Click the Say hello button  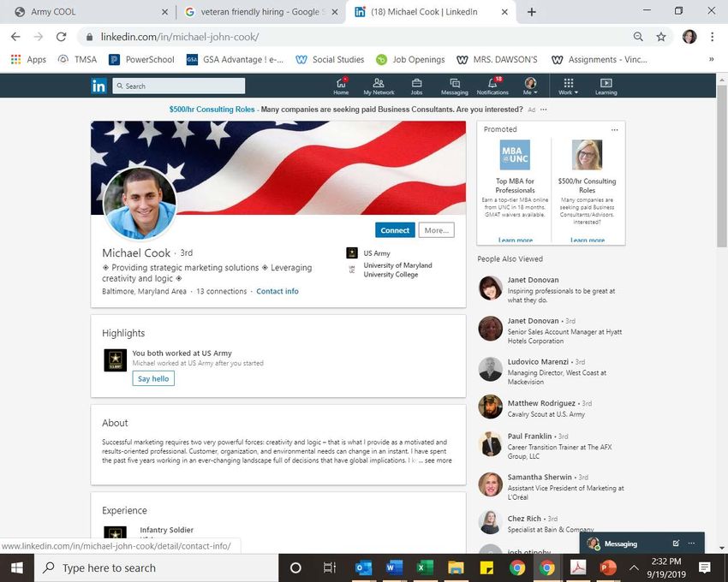point(153,378)
